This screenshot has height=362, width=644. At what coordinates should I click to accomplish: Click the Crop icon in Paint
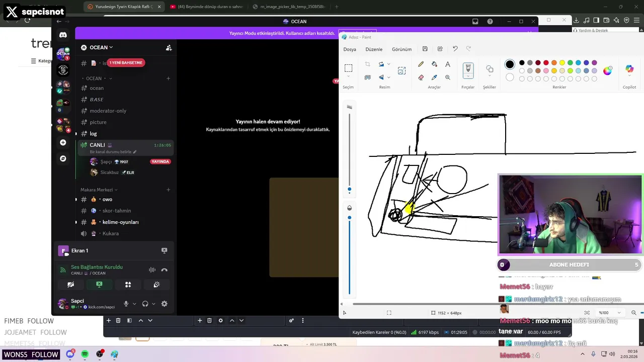pyautogui.click(x=367, y=64)
